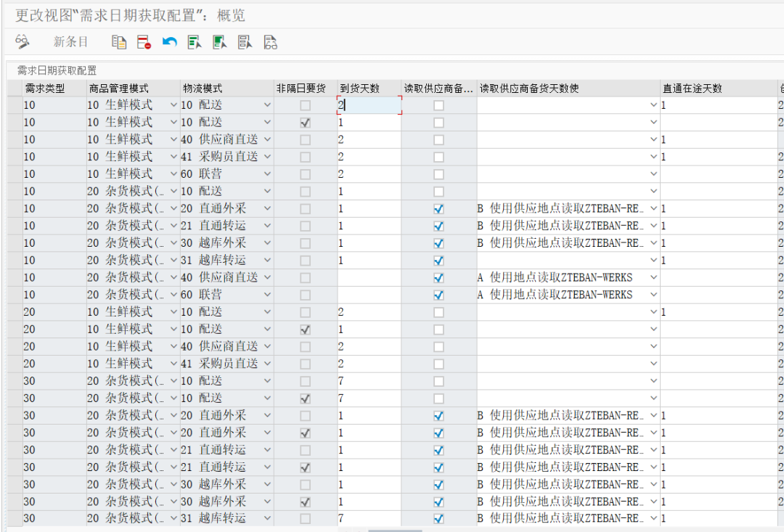Click the Select All entries icon

tap(195, 42)
